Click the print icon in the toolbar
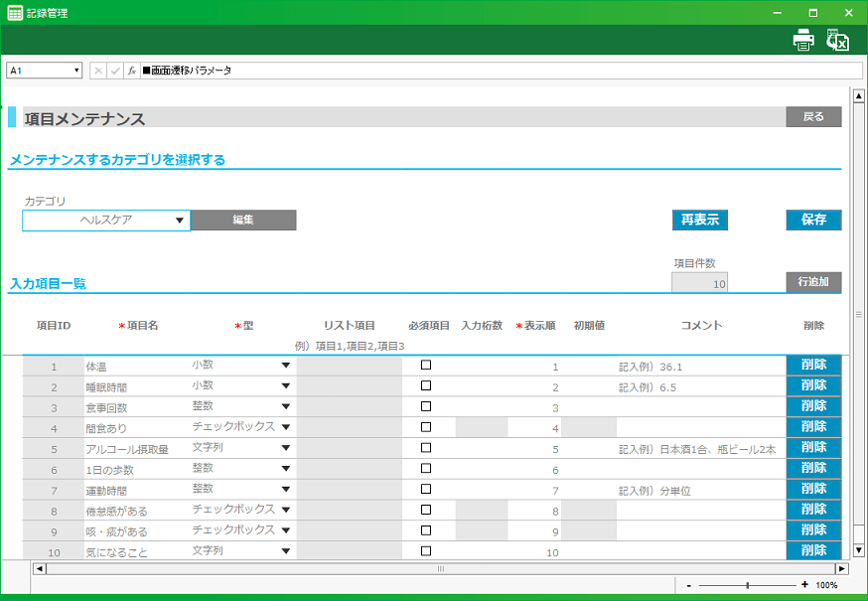 (x=804, y=39)
